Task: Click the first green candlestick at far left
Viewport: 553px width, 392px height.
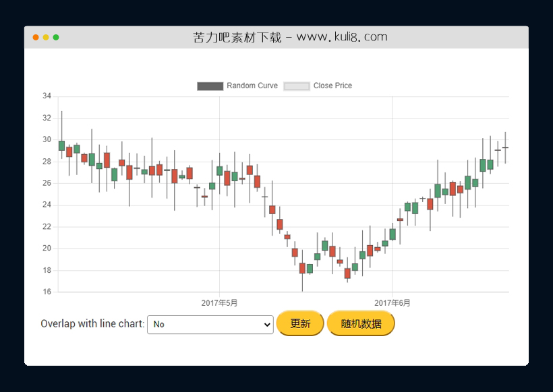Action: point(61,145)
